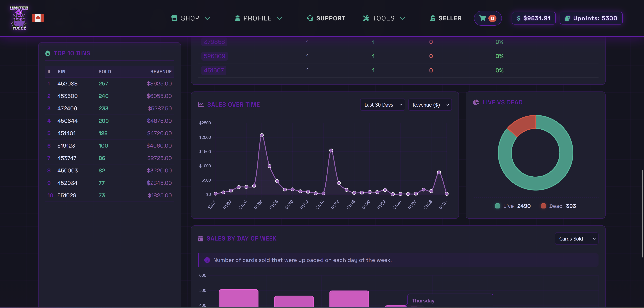Click the info icon in the cards-sold notice
This screenshot has height=308, width=644.
click(207, 260)
